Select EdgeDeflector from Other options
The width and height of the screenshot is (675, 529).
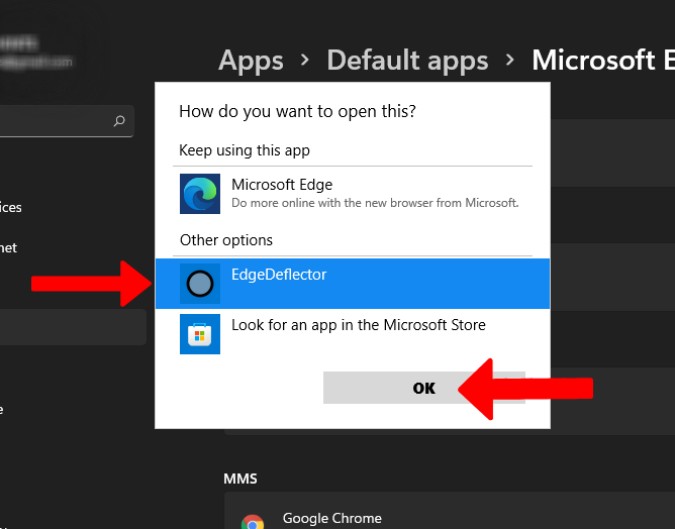(353, 284)
